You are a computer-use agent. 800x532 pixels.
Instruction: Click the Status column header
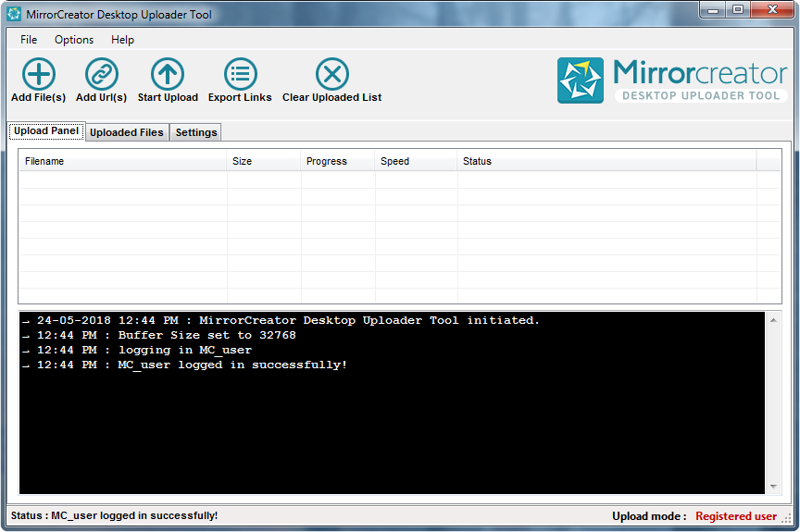coord(606,161)
